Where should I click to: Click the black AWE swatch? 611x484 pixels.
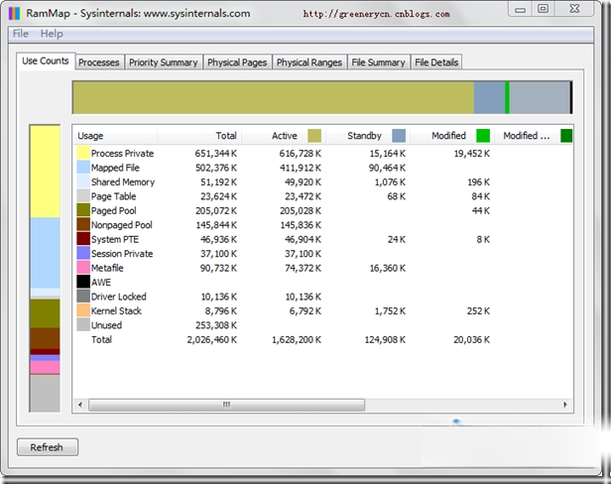[x=83, y=282]
